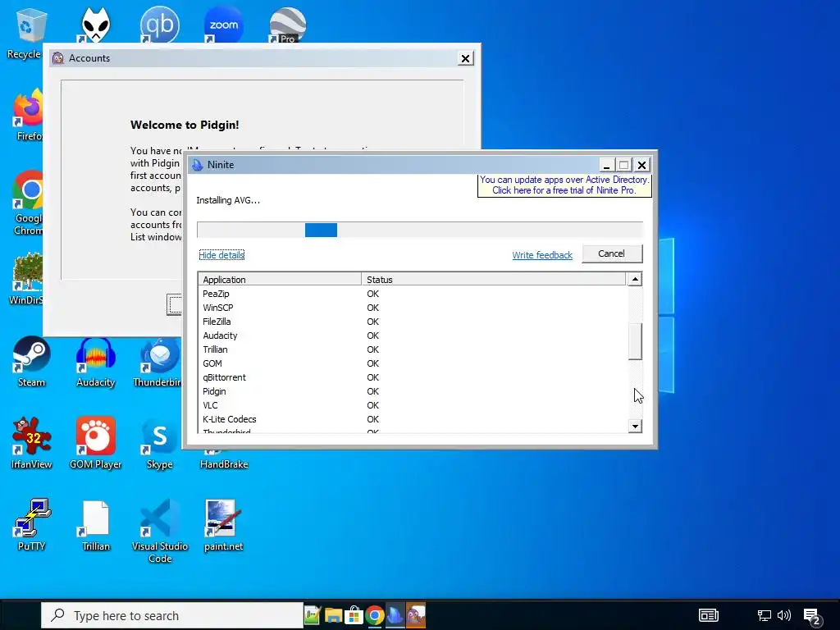Click the Status column header
Screen dimensions: 840x630
(493, 280)
